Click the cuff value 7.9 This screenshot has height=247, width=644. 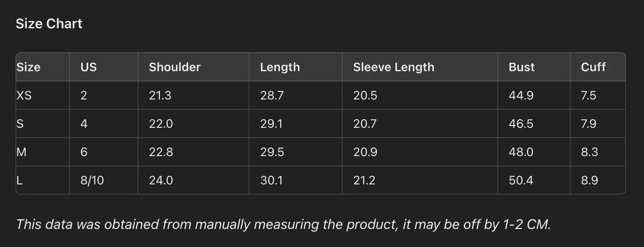tap(588, 123)
